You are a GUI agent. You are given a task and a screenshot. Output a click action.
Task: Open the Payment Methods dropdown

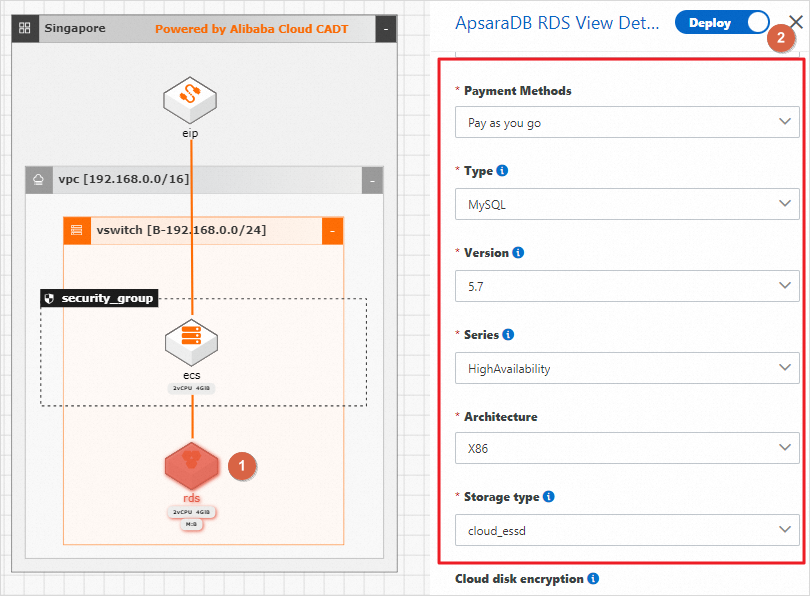tap(627, 122)
